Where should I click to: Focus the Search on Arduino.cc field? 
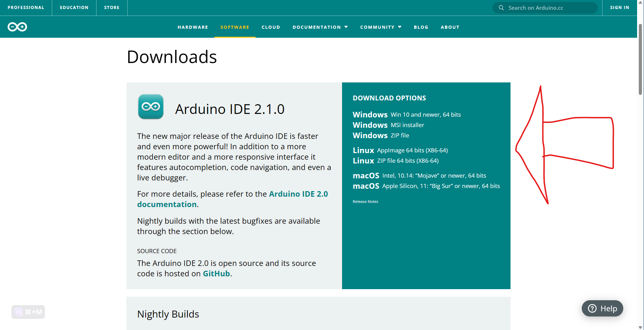[550, 8]
